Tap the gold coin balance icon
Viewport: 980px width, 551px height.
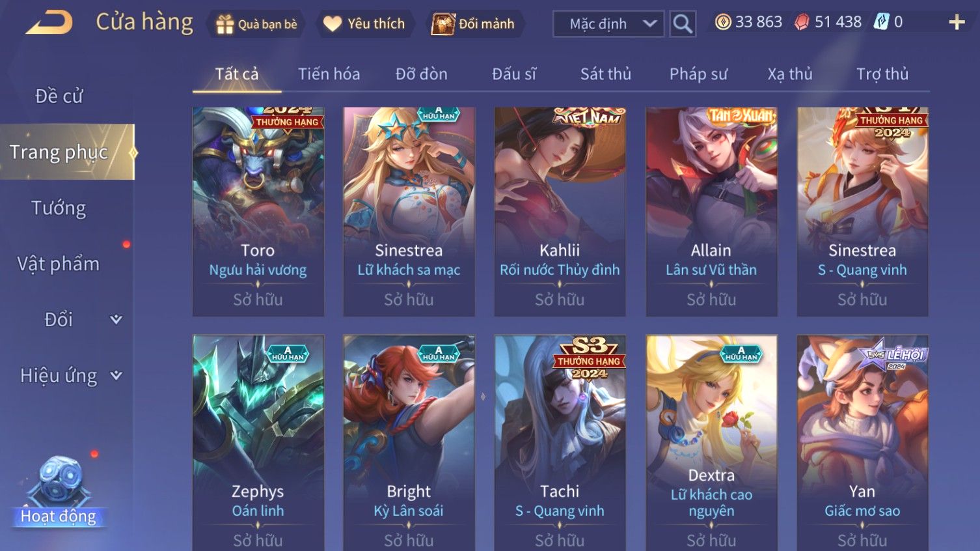click(723, 22)
